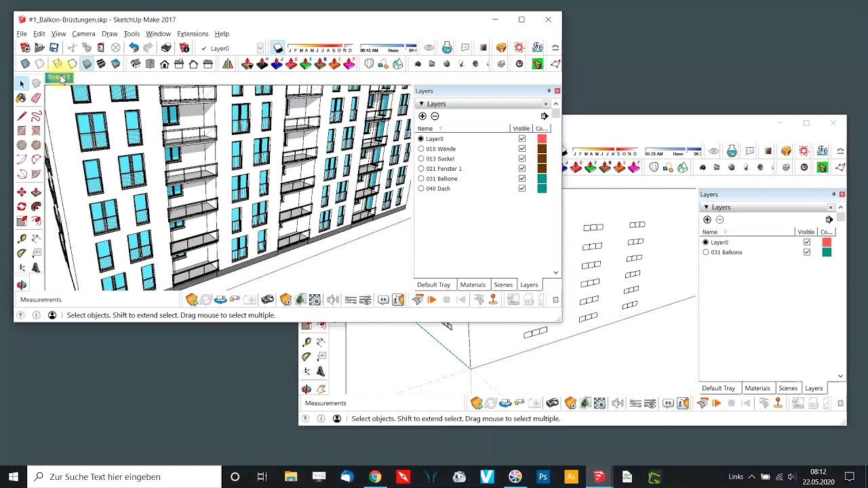868x488 pixels.
Task: Set 010 Wände as the active layer
Action: (421, 149)
